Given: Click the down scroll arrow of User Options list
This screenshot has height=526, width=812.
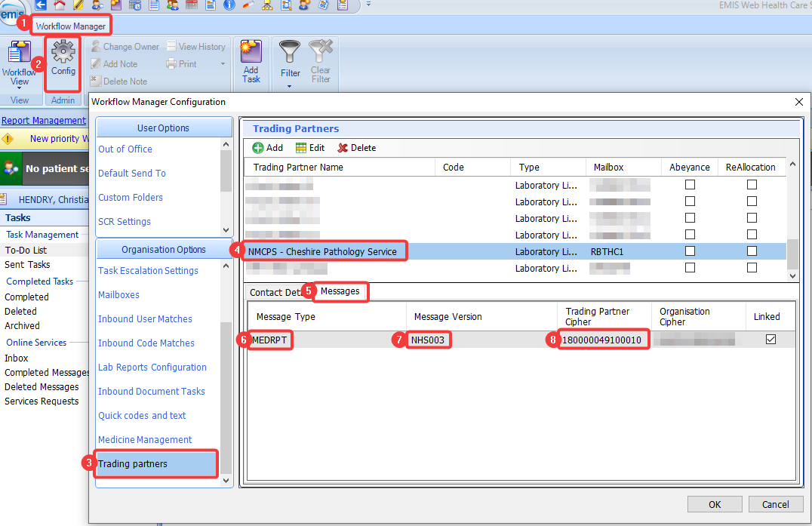Looking at the screenshot, I should click(x=226, y=230).
